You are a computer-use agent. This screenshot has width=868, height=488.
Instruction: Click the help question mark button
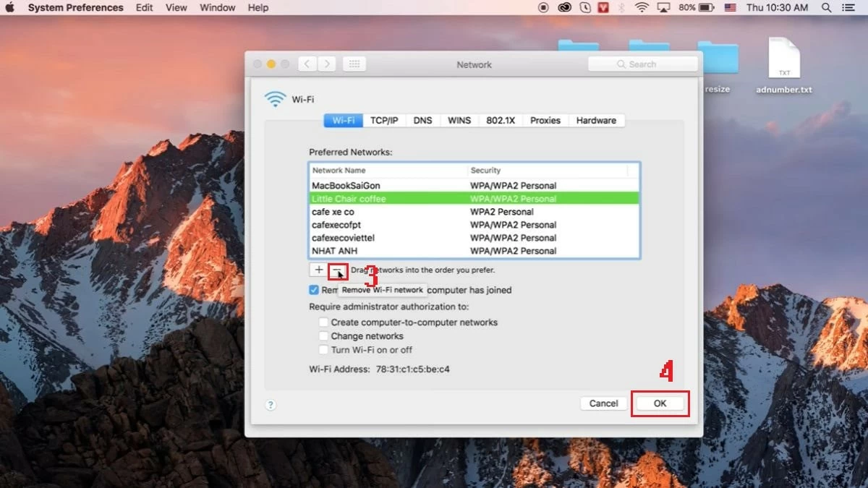coord(271,405)
